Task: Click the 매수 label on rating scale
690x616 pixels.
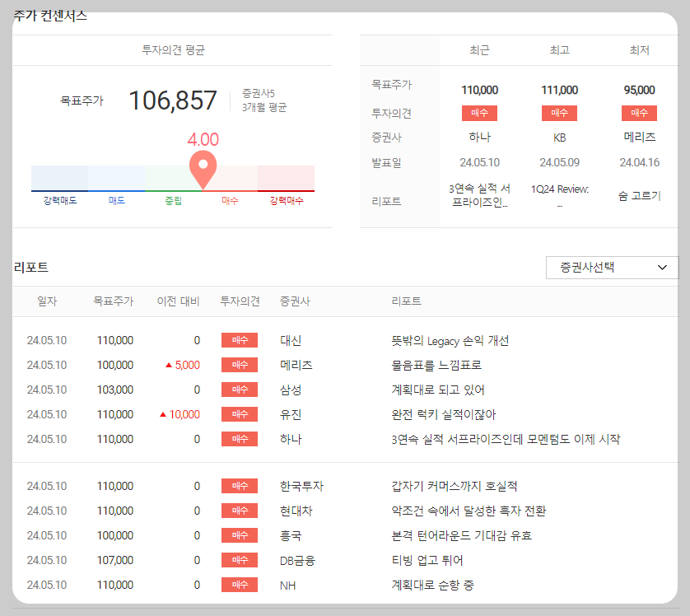Action: coord(230,201)
